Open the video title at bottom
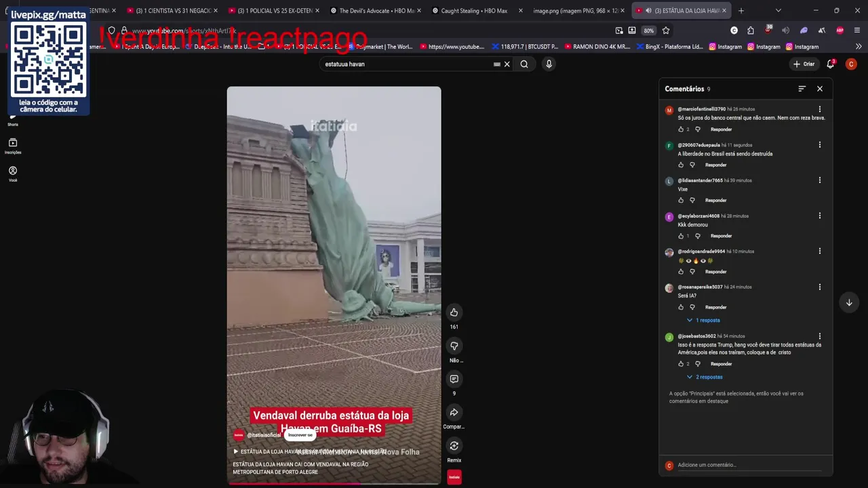Image resolution: width=868 pixels, height=488 pixels. coord(300,468)
